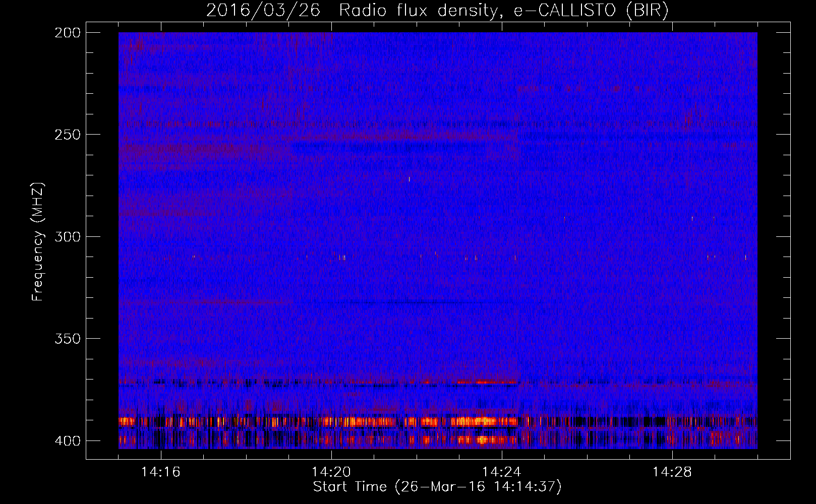Click the 14:16 time tick label
Viewport: 816px width, 504px height.
click(161, 472)
